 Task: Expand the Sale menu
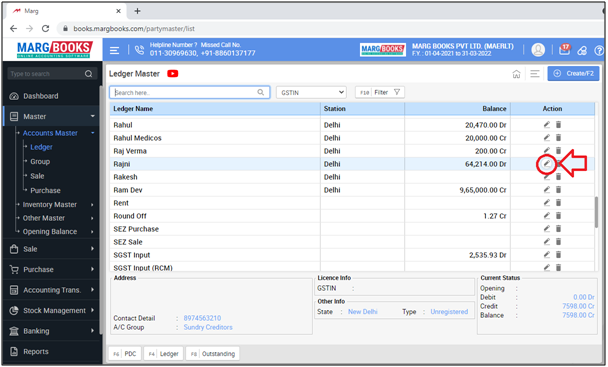[x=92, y=249]
